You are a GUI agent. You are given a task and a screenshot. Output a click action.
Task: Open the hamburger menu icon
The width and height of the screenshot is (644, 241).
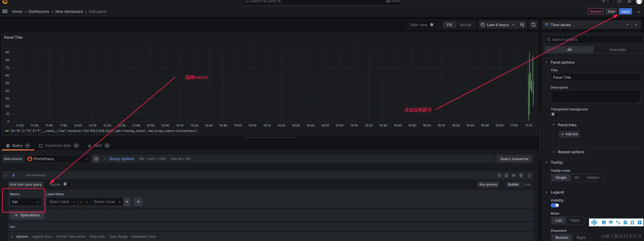tap(5, 12)
